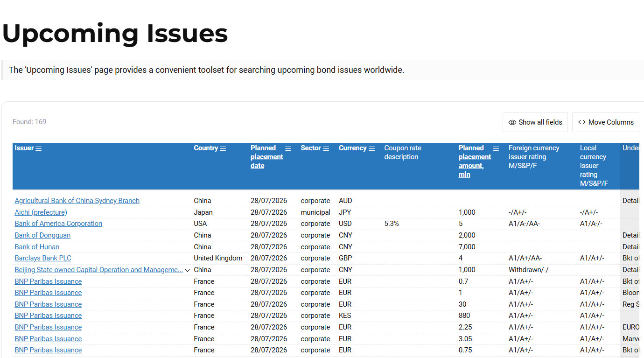
Task: Click Foreign currency issuer rating header
Action: (x=534, y=157)
